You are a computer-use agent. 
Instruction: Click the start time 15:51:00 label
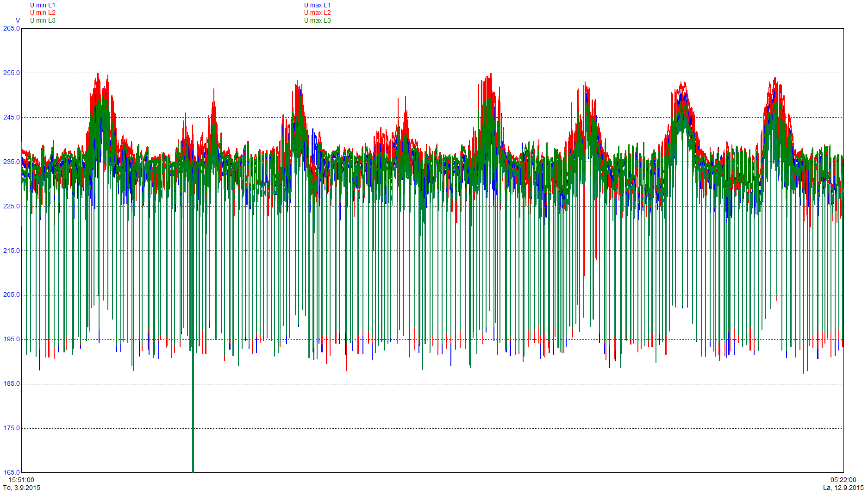[x=21, y=480]
